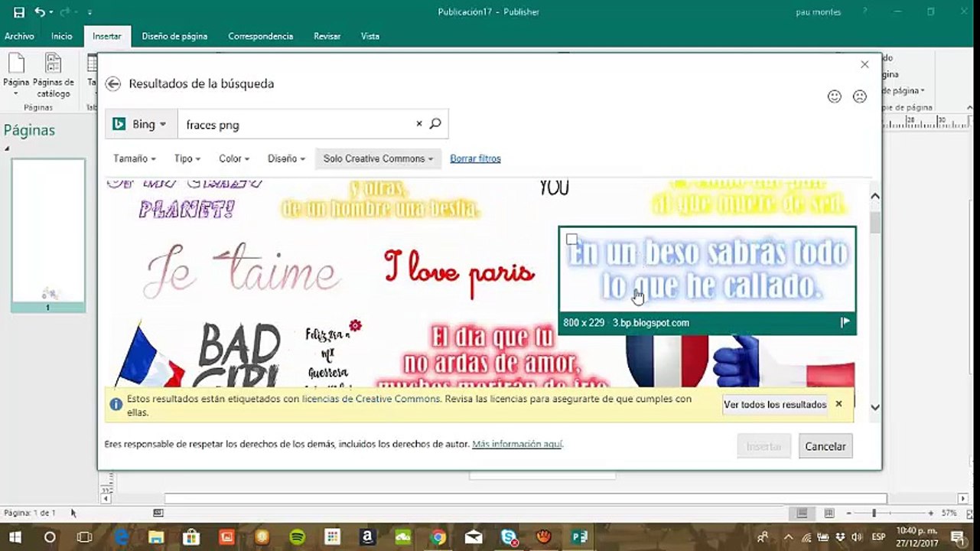Open the Archivo tab
Image resolution: width=980 pixels, height=551 pixels.
tap(19, 36)
